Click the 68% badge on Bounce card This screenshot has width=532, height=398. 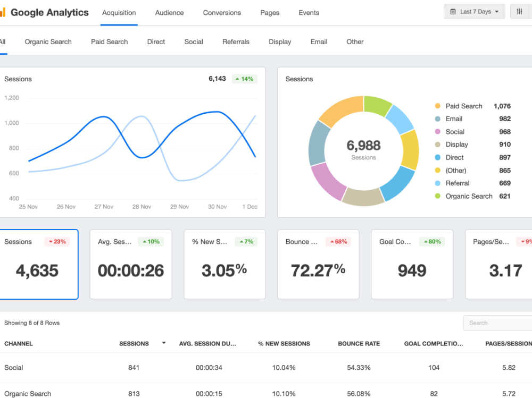point(338,242)
